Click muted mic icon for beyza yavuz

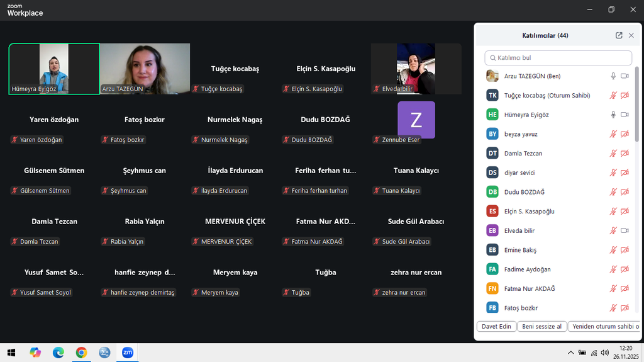point(613,134)
